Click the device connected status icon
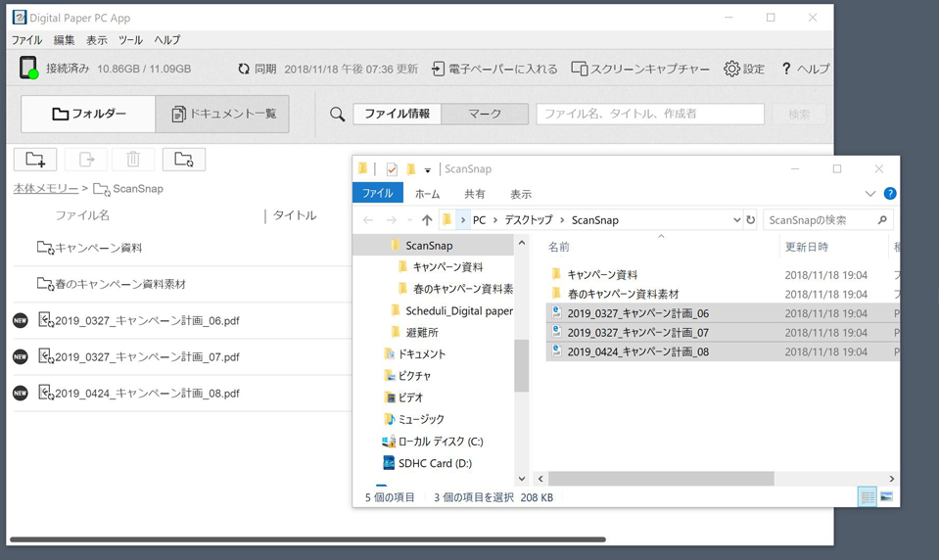 pyautogui.click(x=28, y=68)
